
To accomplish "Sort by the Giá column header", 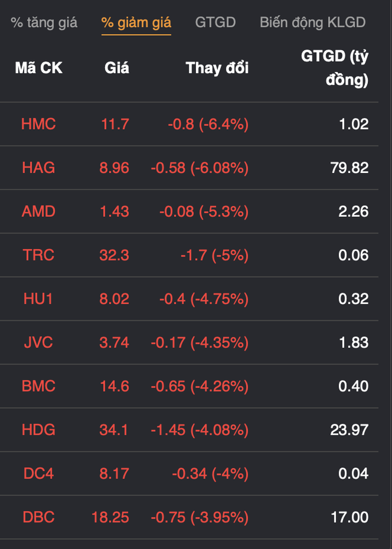I will tap(116, 68).
